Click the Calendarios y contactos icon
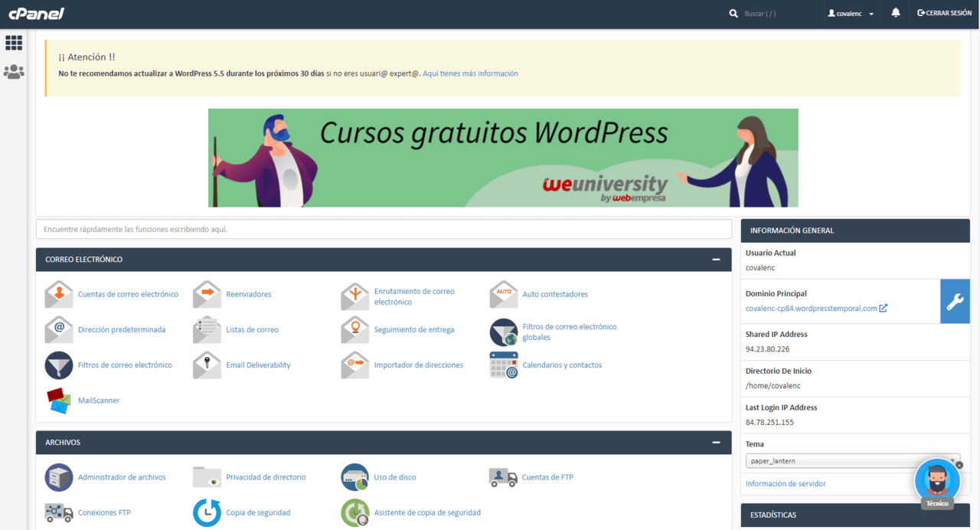Image resolution: width=980 pixels, height=530 pixels. pyautogui.click(x=504, y=365)
